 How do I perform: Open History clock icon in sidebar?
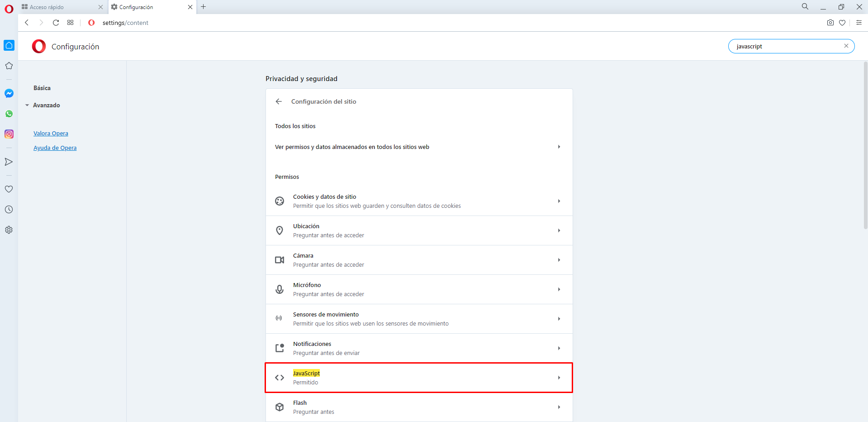pyautogui.click(x=9, y=210)
